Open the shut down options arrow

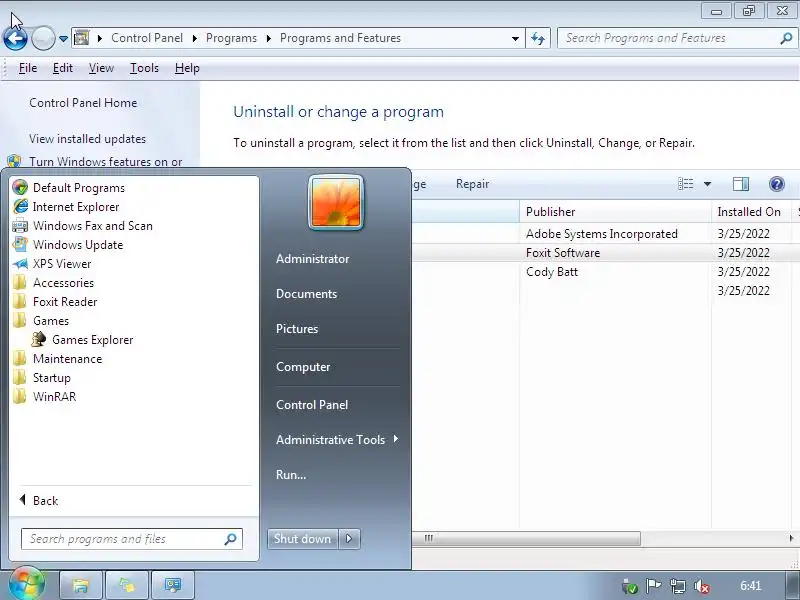349,539
